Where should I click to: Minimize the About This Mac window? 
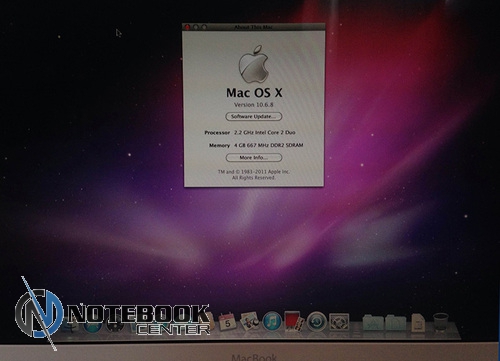pyautogui.click(x=196, y=27)
